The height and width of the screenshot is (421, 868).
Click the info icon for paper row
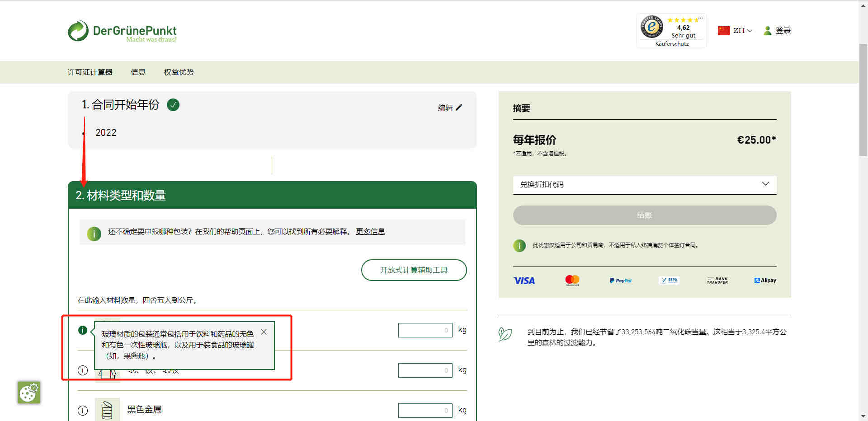(x=83, y=370)
